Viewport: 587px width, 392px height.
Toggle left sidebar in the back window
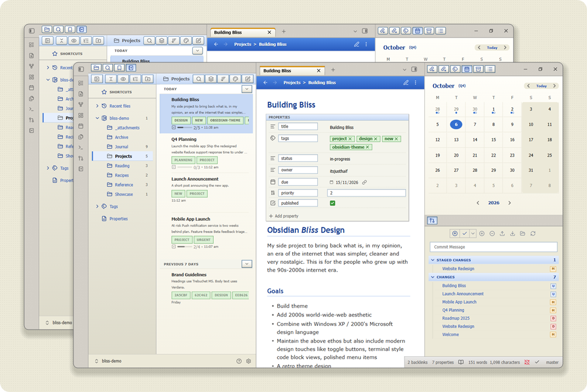tap(31, 31)
